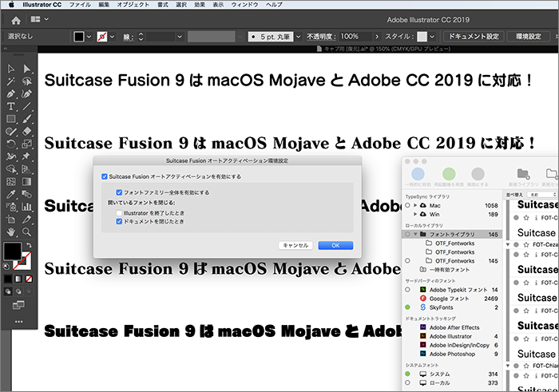Screen dimensions: 559x392
Task: Choose the Width tool
Action: [x=11, y=156]
